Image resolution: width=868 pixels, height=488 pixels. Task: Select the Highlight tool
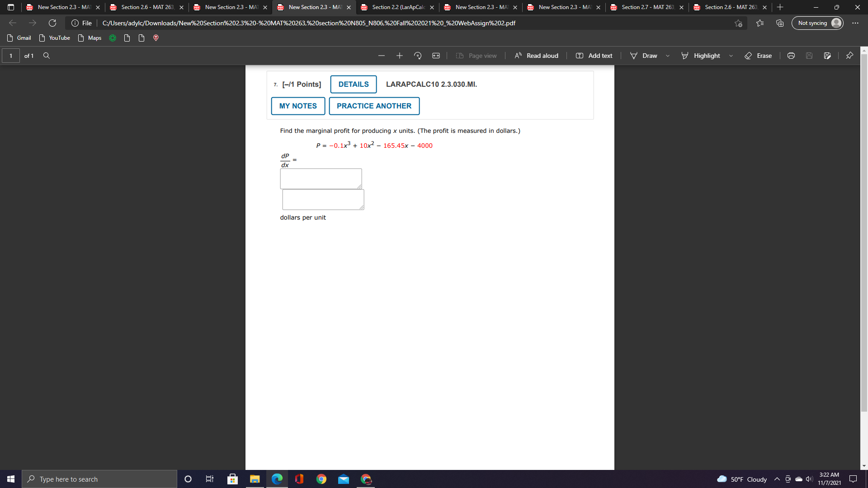(701, 56)
